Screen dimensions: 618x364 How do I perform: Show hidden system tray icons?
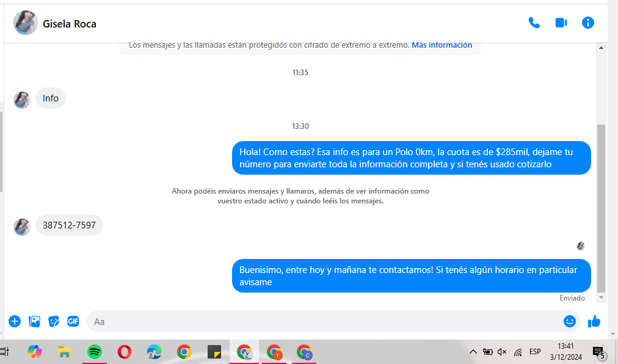tap(473, 352)
